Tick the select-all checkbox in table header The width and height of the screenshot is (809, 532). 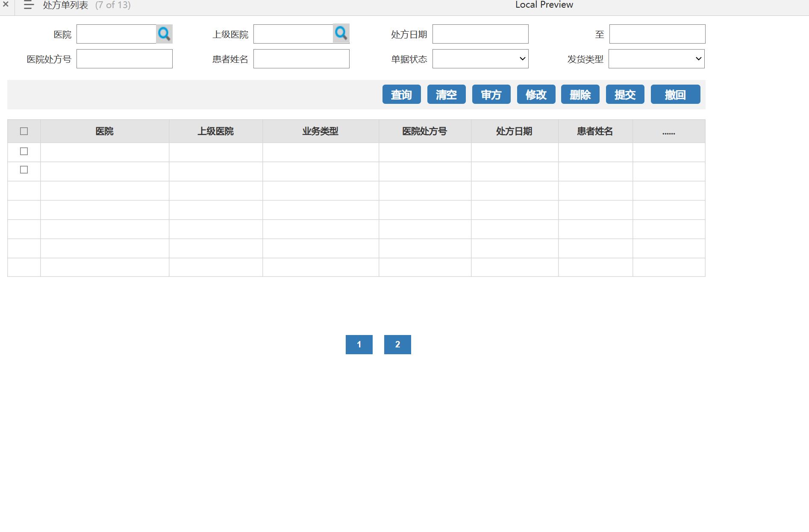pyautogui.click(x=24, y=131)
